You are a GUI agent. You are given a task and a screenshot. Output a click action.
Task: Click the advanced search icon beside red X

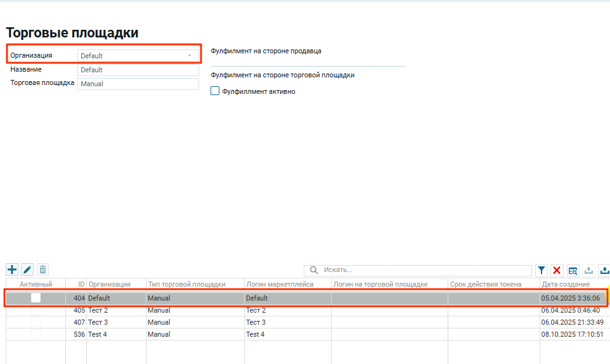coord(573,270)
